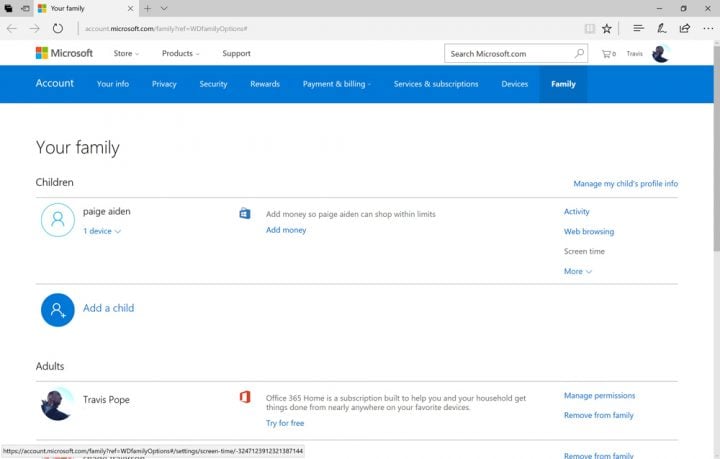
Task: Select the Family tab
Action: (x=563, y=84)
